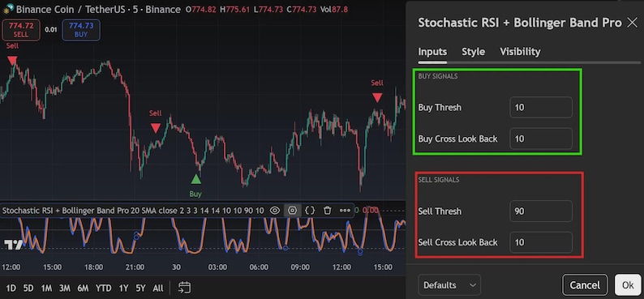The width and height of the screenshot is (644, 299).
Task: Click the Sell marker near 21:00
Action: pyautogui.click(x=155, y=128)
